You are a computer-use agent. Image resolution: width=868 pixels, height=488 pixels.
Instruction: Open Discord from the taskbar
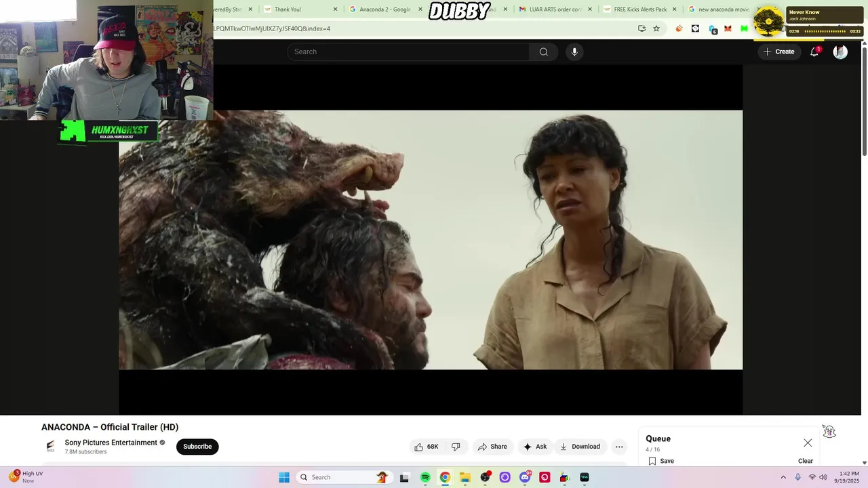[525, 477]
